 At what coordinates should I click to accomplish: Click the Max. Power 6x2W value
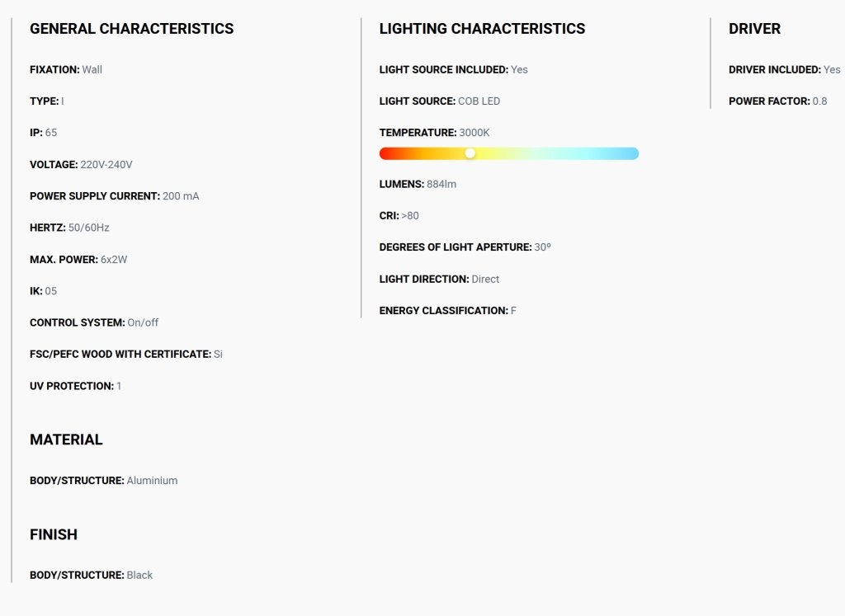click(114, 260)
